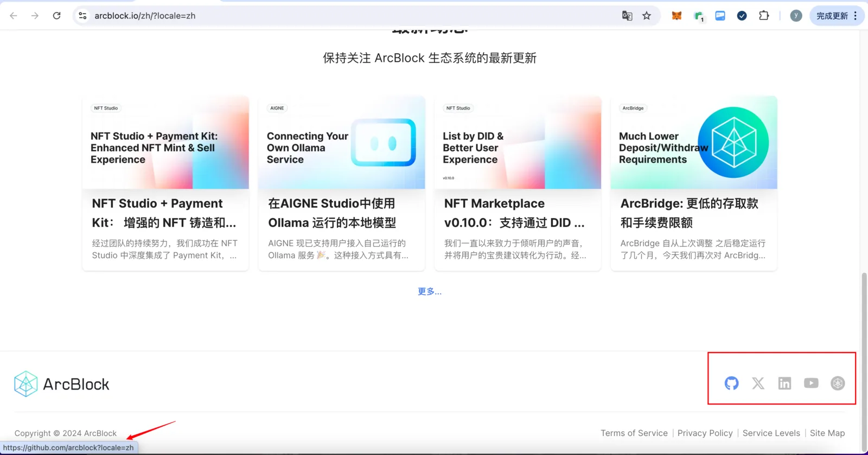This screenshot has width=868, height=455.
Task: Open the article 在AIGNE Studio中使用 Ollama 运行的本地模型
Action: click(x=332, y=213)
